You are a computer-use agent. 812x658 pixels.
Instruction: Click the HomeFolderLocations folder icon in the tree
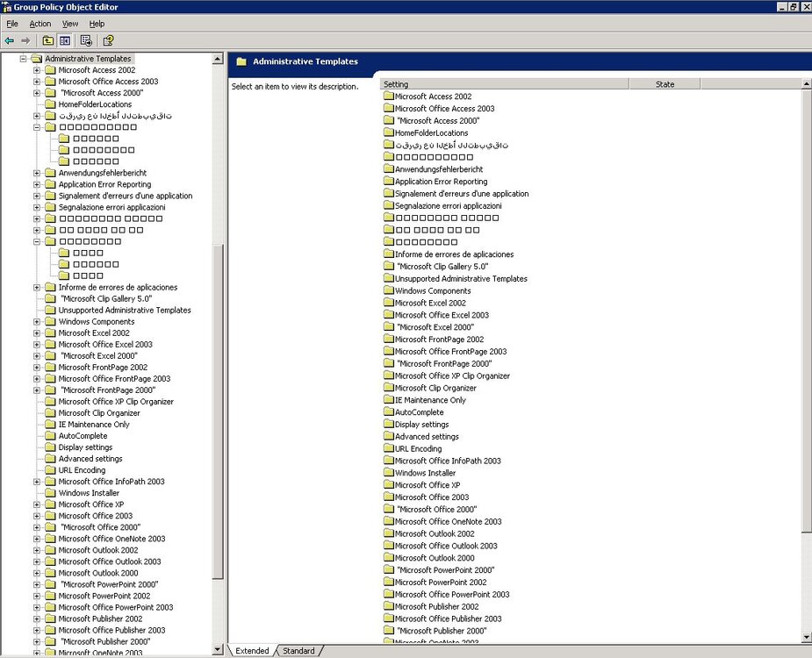[50, 104]
